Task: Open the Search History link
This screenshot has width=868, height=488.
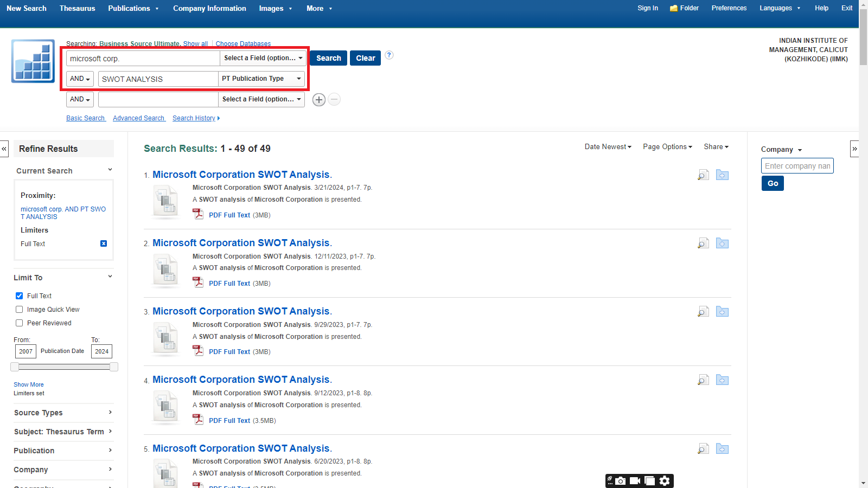Action: tap(194, 118)
